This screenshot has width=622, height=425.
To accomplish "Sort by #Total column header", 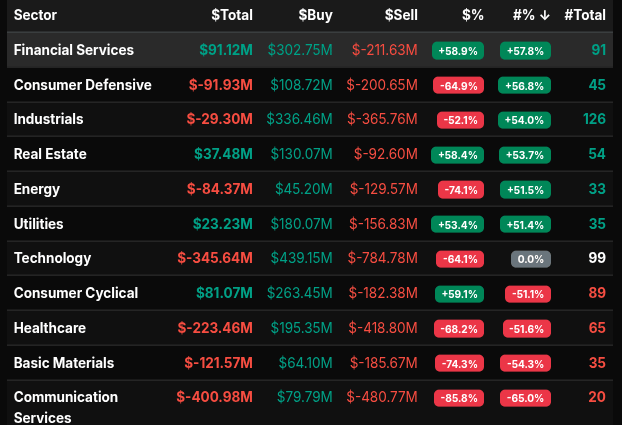I will 586,15.
